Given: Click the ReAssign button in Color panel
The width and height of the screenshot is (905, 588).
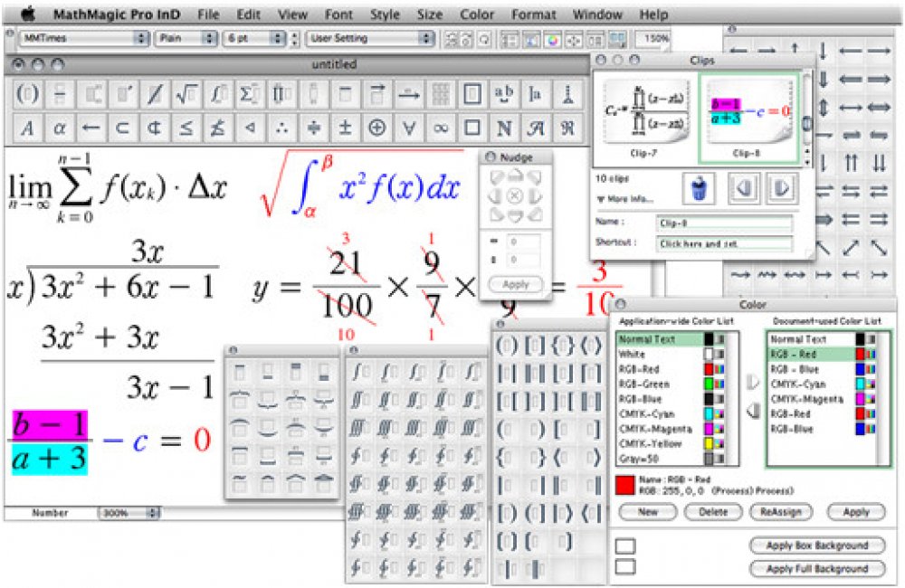Looking at the screenshot, I should 780,512.
